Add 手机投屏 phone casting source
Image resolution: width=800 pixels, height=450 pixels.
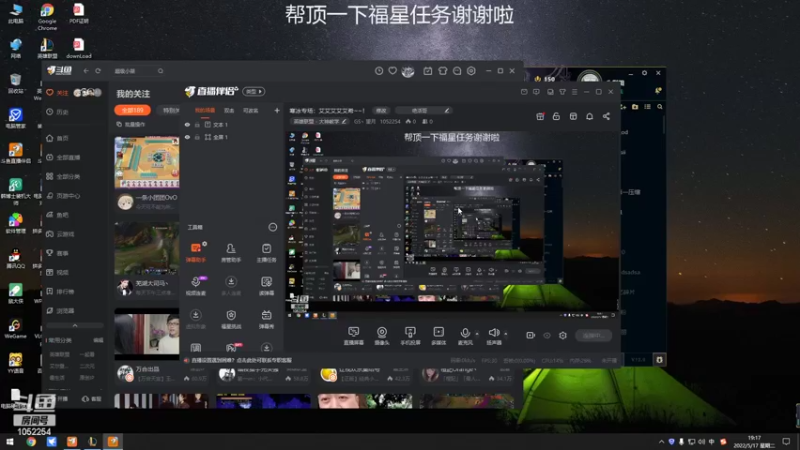click(x=410, y=336)
